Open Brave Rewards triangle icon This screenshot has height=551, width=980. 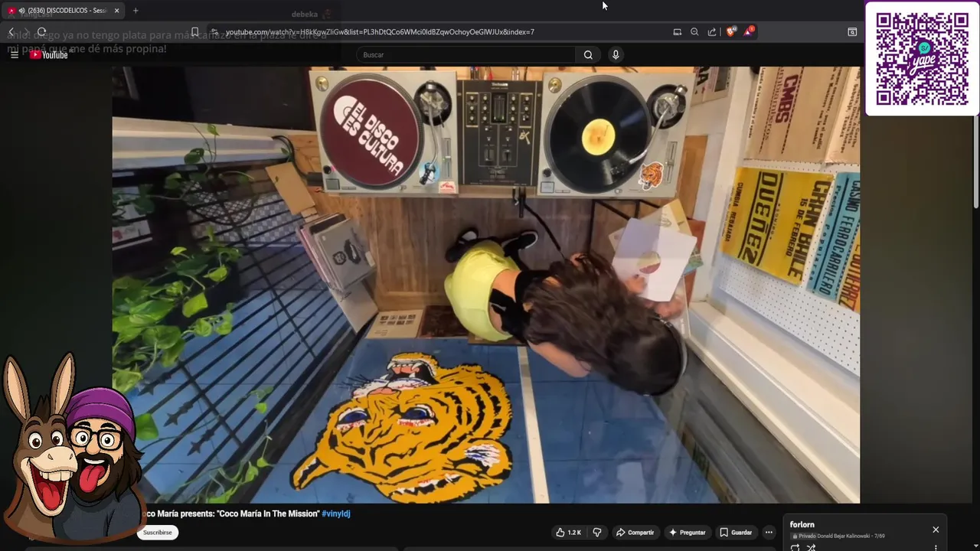point(749,31)
